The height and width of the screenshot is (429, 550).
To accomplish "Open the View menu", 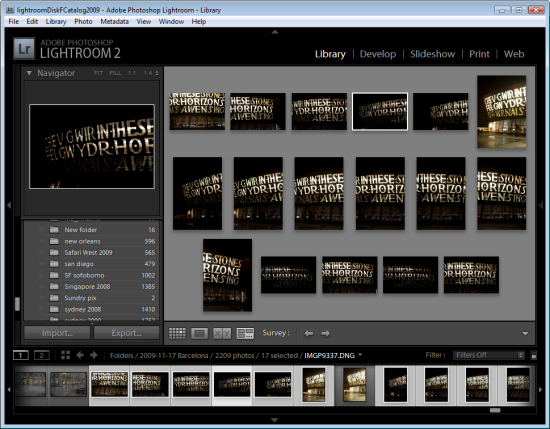I will pos(143,21).
